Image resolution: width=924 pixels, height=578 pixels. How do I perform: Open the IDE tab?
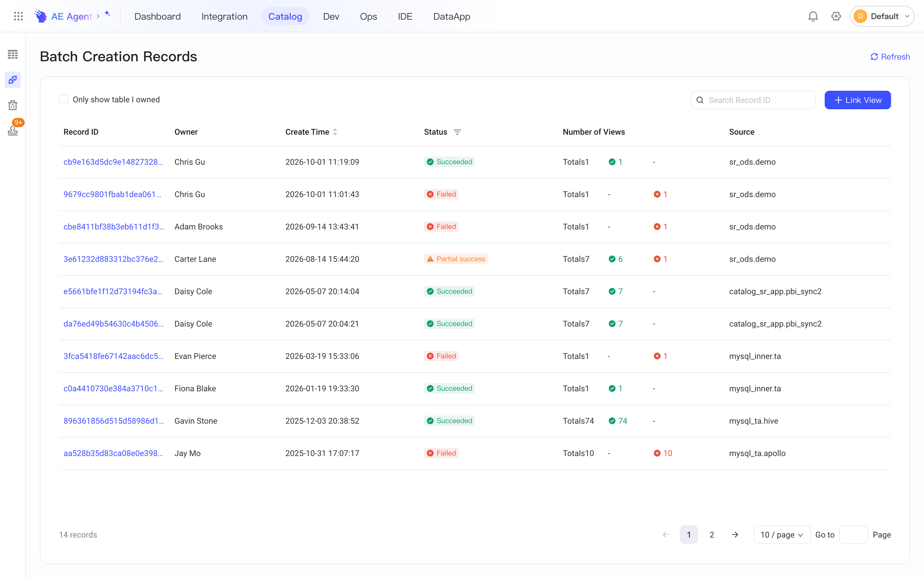405,16
